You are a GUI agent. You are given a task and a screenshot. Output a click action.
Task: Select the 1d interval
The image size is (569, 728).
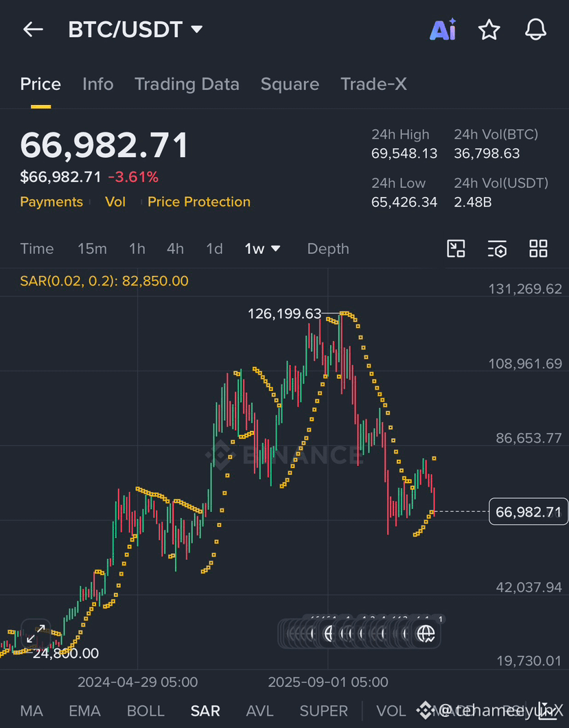(214, 249)
